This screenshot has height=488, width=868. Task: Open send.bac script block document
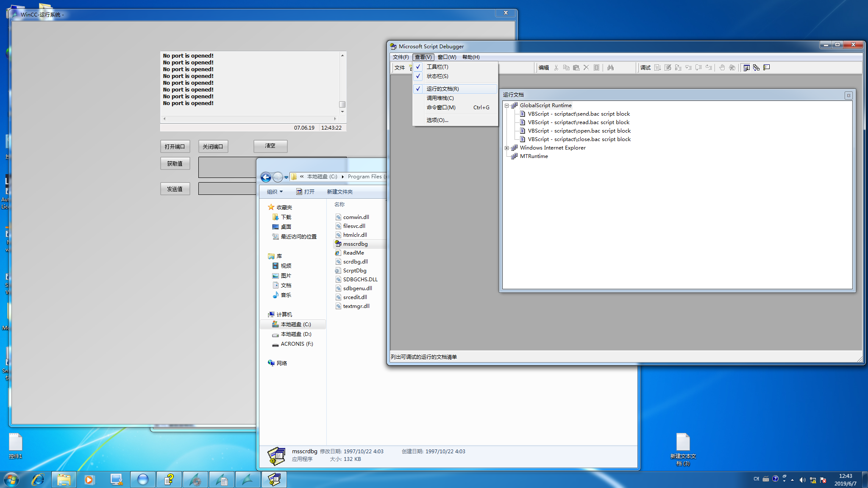click(x=579, y=114)
